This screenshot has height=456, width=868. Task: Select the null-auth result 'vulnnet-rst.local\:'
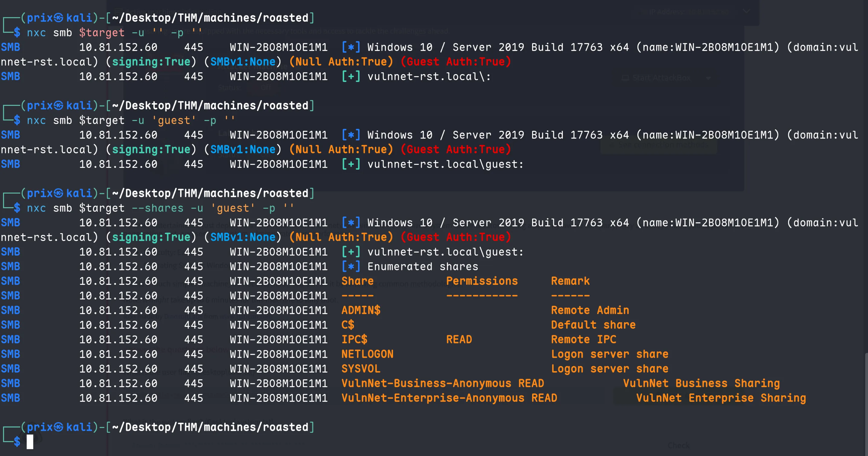point(429,77)
